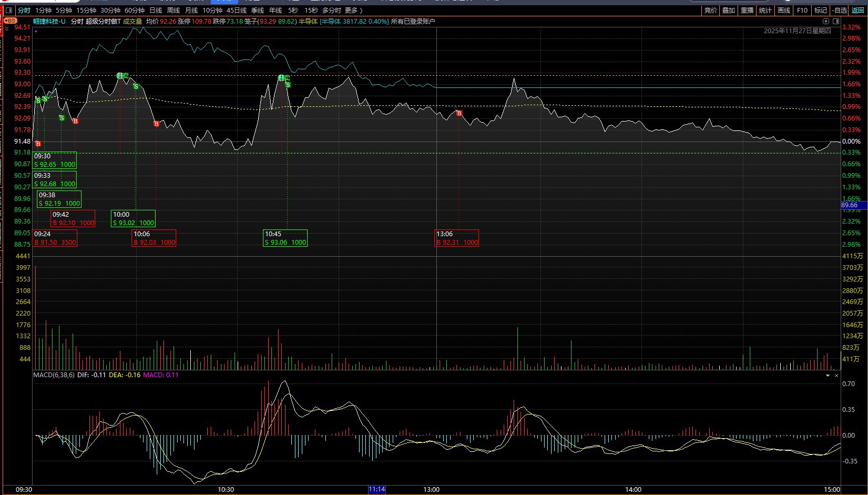Screen dimensions: 868x495
Task: Click the 10:00 S 93.02 trade label
Action: (x=134, y=219)
